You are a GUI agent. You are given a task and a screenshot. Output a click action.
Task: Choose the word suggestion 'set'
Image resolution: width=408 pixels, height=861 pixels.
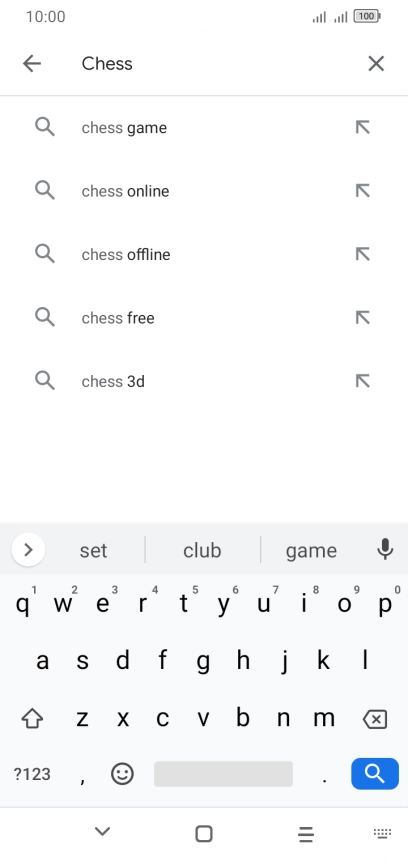point(93,550)
